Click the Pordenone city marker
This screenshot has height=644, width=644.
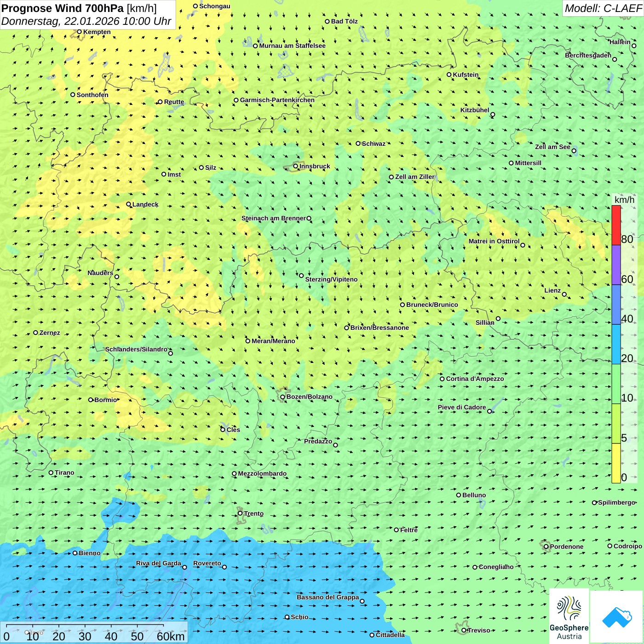[x=546, y=546]
